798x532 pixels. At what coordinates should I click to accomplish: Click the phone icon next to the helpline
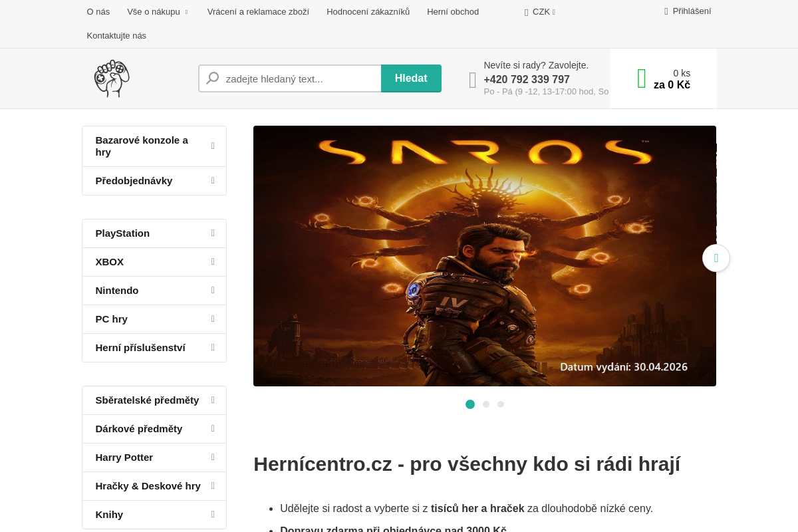click(x=473, y=79)
